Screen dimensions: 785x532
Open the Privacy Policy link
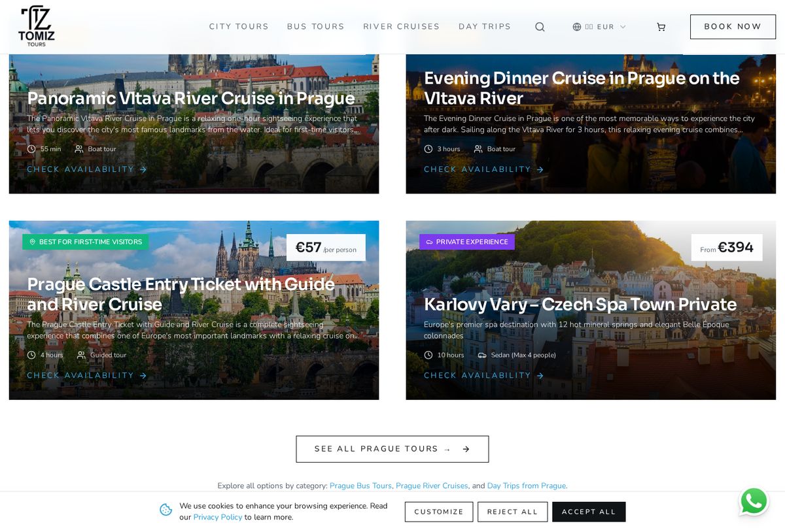218,517
